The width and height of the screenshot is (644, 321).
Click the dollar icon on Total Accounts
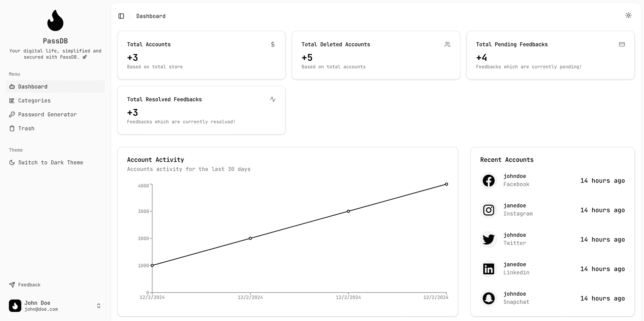click(x=273, y=44)
